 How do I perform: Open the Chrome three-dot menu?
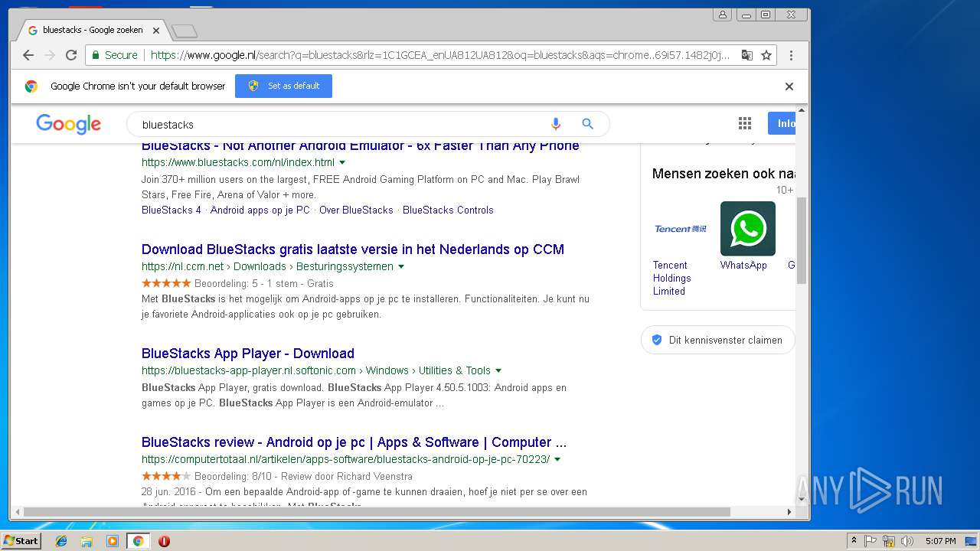[x=791, y=55]
